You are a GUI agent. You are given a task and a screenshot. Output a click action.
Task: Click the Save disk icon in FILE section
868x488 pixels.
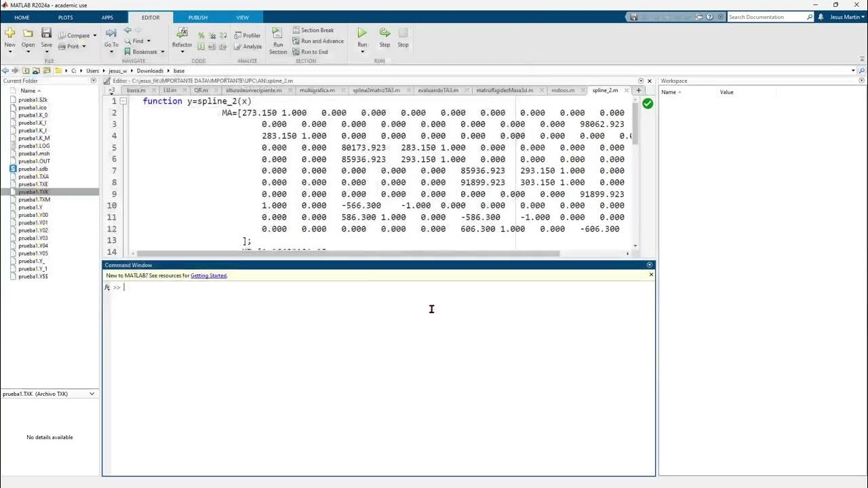pyautogui.click(x=46, y=33)
